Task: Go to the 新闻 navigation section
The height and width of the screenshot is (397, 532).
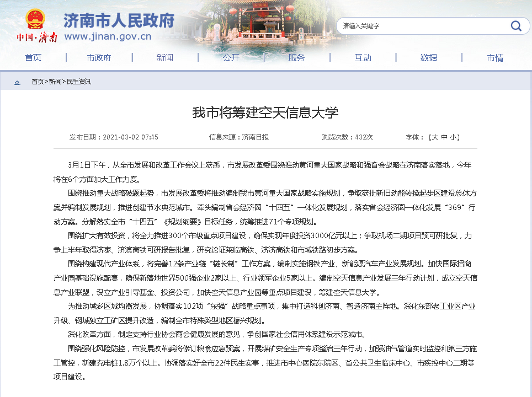Action: tap(164, 58)
